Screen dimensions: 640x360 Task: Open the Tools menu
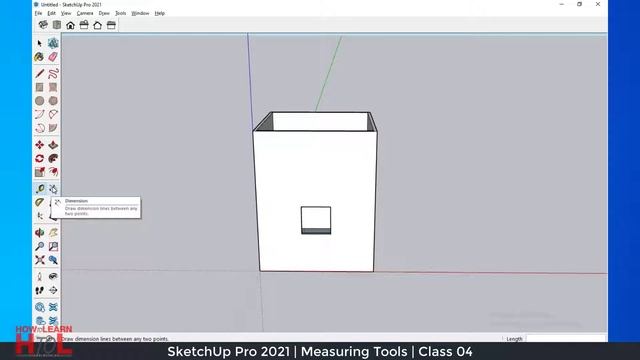pyautogui.click(x=120, y=13)
